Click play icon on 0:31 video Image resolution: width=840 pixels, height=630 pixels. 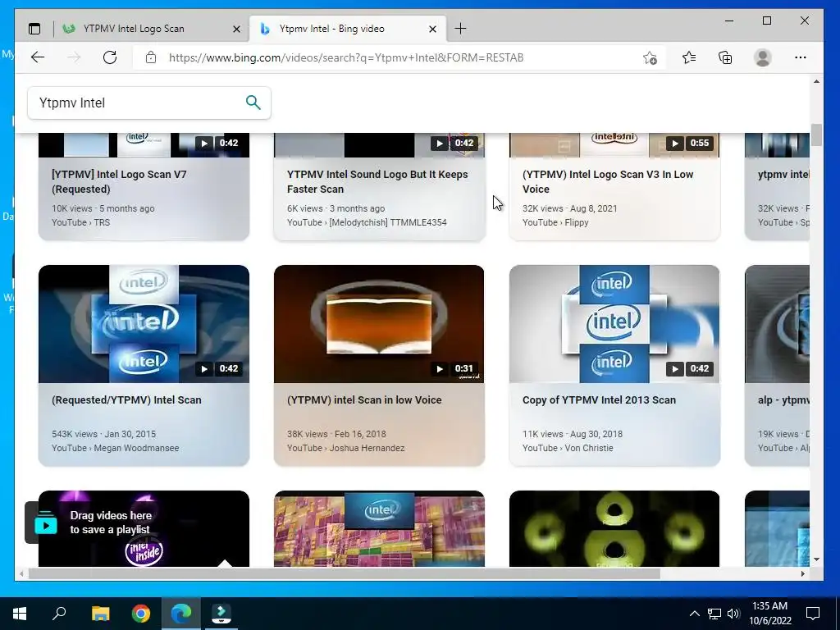pyautogui.click(x=440, y=368)
